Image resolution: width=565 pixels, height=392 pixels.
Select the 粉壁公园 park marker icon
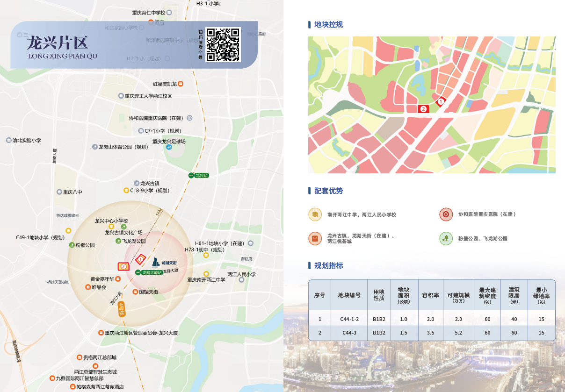(72, 245)
